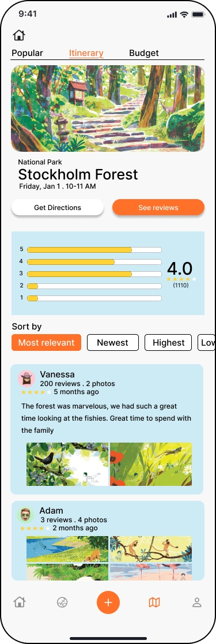Click the See reviews button
The image size is (216, 644).
pyautogui.click(x=158, y=207)
